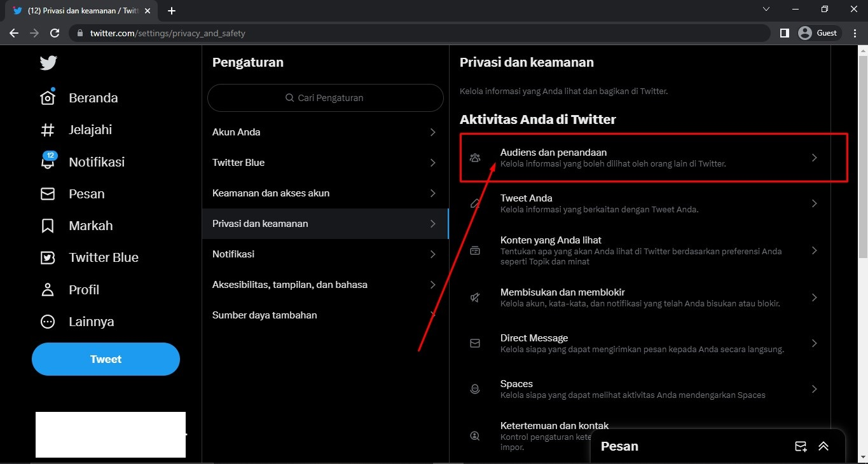Expand Konten yang Anda lihat chevron

click(x=815, y=250)
